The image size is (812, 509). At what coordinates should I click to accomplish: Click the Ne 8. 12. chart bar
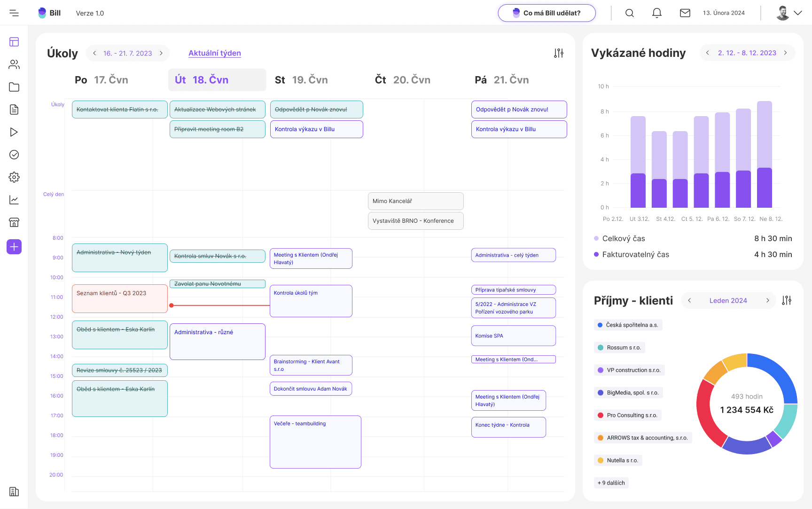[x=765, y=154]
